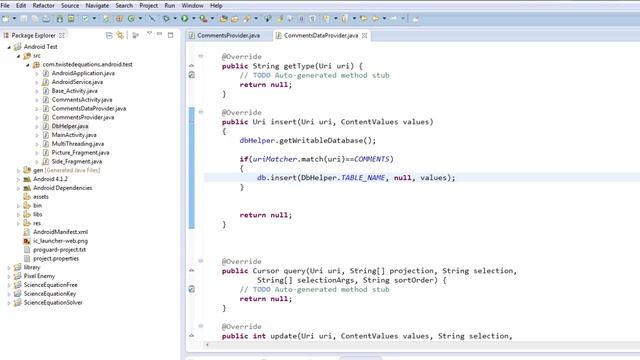Screen dimensions: 640x360
Task: Expand the Android Dependencies node
Action: click(x=18, y=189)
